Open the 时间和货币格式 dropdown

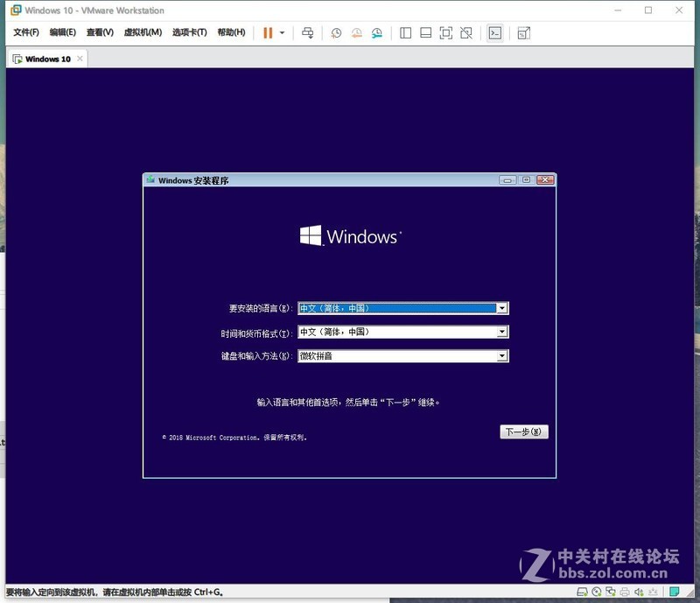502,332
